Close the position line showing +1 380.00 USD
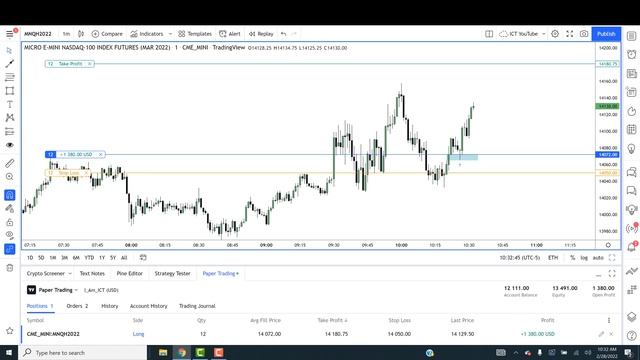Image resolution: width=640 pixels, height=360 pixels. [x=100, y=154]
